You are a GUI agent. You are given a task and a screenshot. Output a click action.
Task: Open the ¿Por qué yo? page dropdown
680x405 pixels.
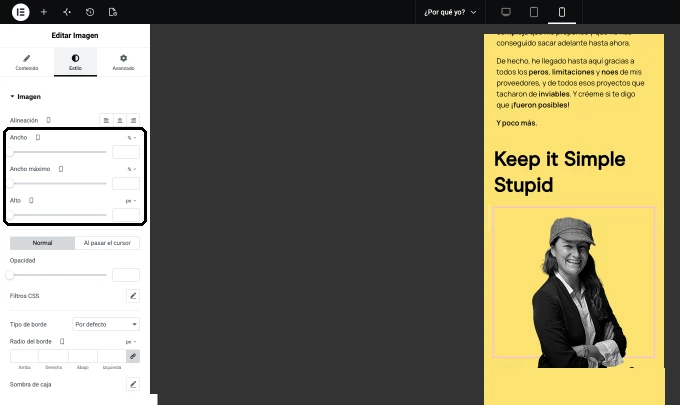[450, 12]
